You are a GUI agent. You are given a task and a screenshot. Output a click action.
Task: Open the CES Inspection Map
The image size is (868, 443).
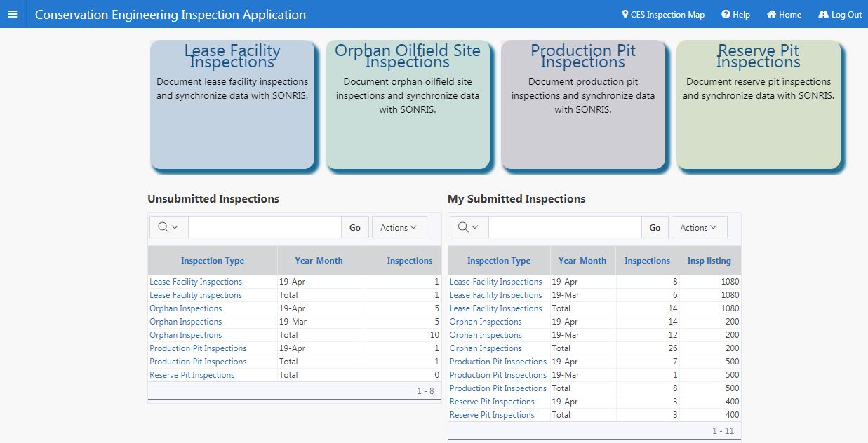(663, 15)
